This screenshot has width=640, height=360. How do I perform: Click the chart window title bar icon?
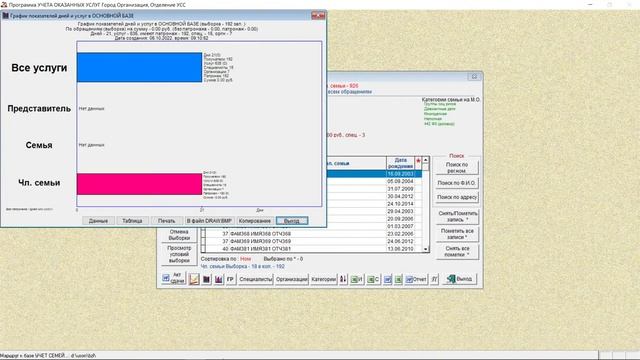[x=5, y=16]
